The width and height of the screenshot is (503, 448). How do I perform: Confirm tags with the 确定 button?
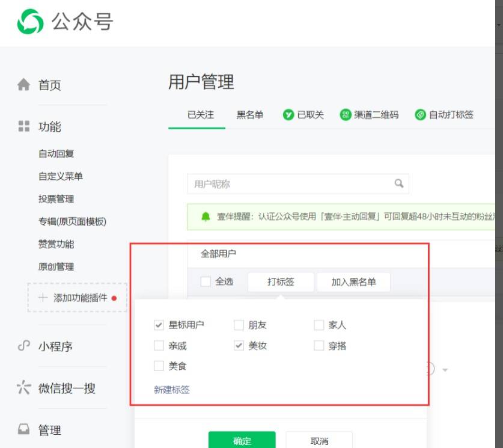242,440
